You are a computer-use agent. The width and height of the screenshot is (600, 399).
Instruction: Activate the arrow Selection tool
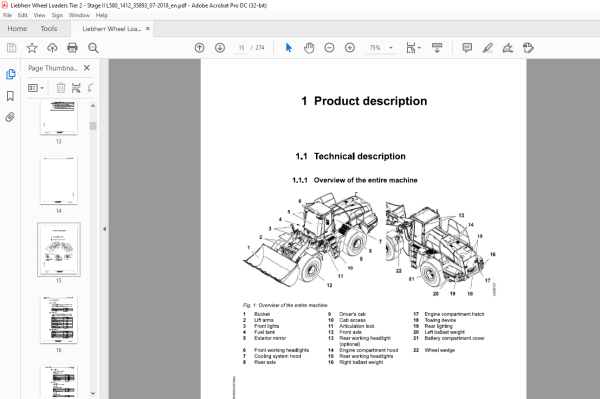tap(289, 48)
